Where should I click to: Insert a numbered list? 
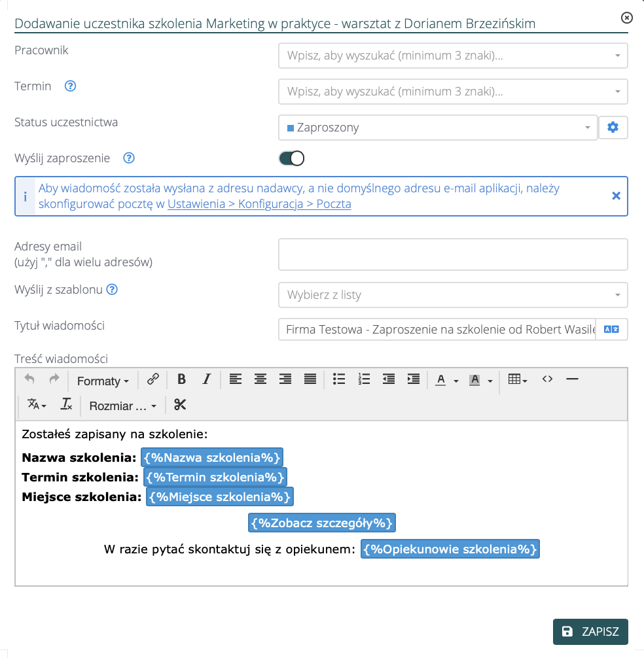coord(365,379)
